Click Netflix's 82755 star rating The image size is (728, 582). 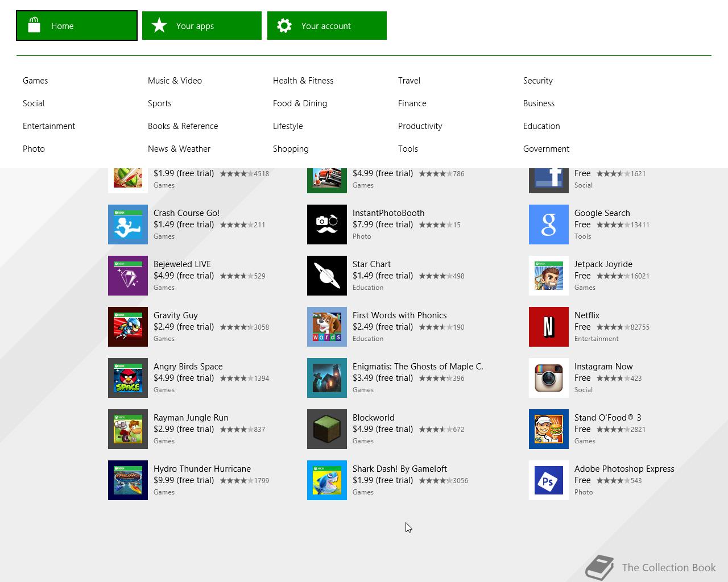[623, 327]
